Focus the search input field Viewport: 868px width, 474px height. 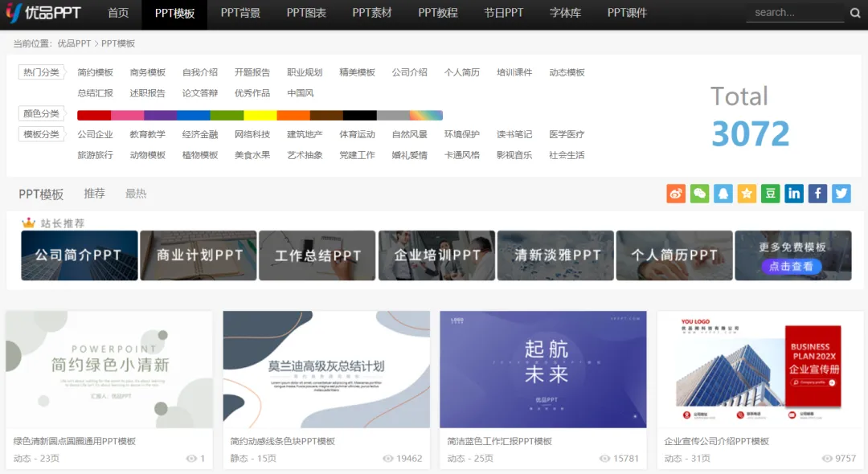795,13
